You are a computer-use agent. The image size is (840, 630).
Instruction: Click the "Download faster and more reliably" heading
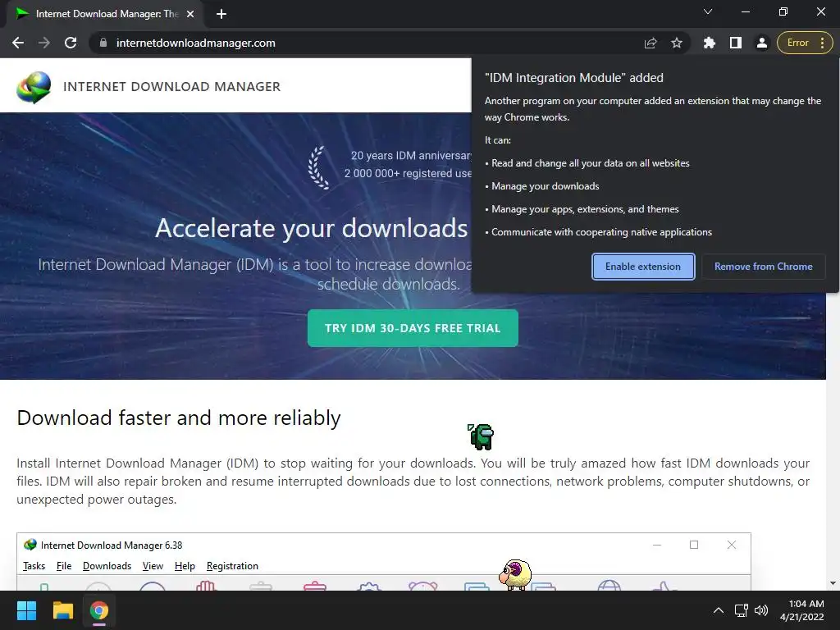click(x=179, y=418)
